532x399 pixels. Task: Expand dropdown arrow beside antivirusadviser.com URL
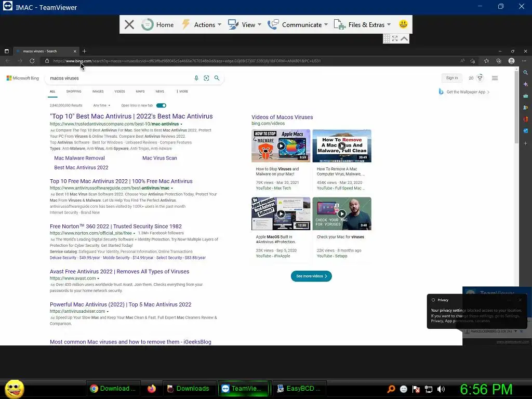click(x=108, y=312)
